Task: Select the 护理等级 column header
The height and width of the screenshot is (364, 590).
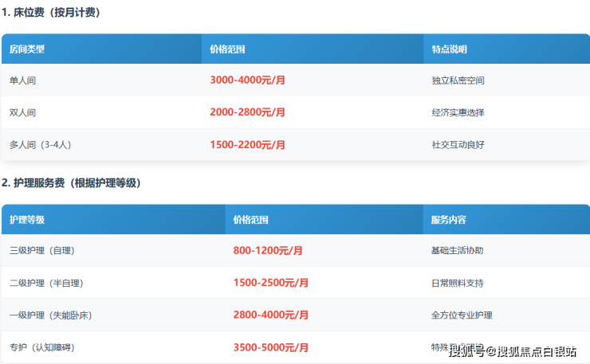Action: (27, 220)
